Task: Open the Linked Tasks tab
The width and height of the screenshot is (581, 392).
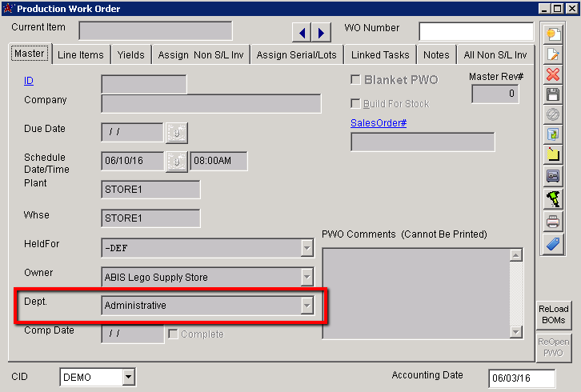Action: pyautogui.click(x=380, y=54)
